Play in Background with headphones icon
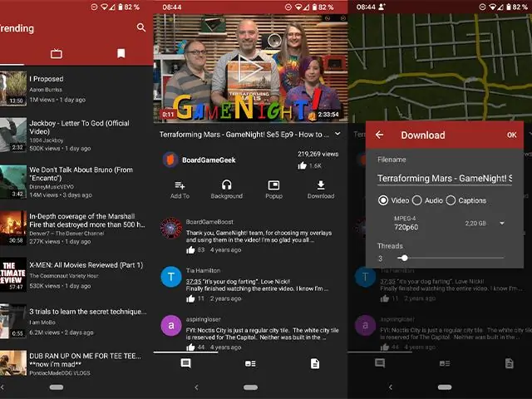The image size is (532, 399). click(x=226, y=185)
